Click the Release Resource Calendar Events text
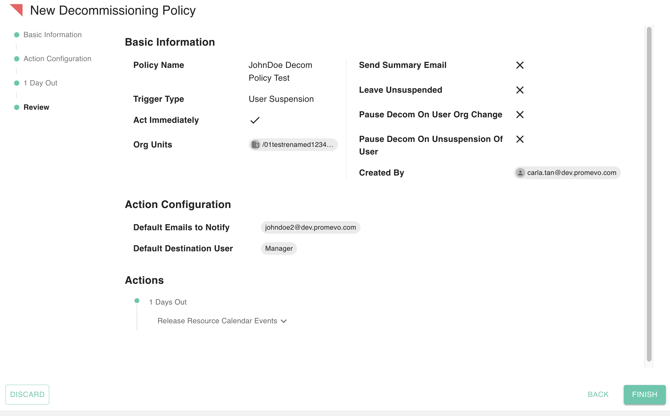Screen dimensions: 670x416 point(217,321)
